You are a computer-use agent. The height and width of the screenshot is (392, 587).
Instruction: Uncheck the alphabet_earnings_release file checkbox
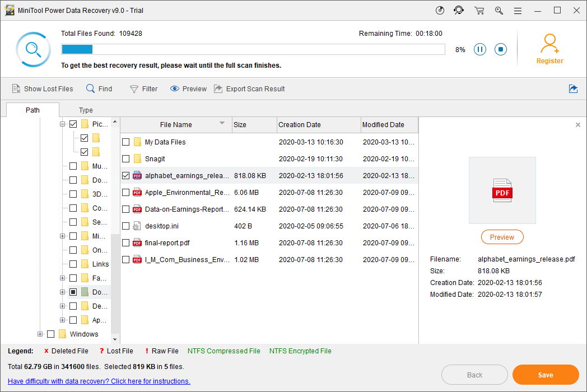point(126,176)
